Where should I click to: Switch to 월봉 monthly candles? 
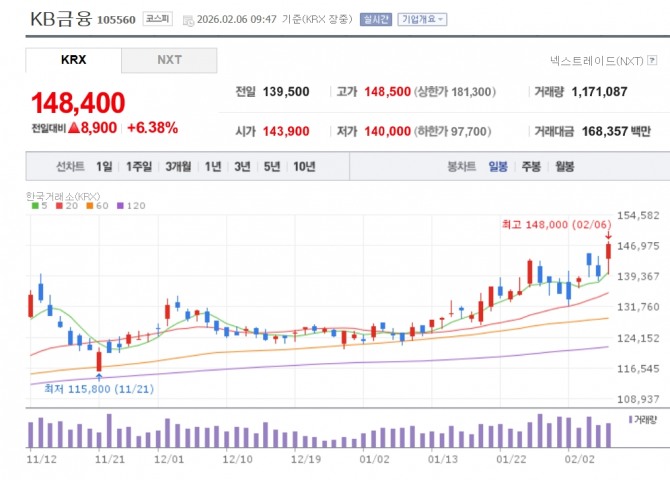564,167
